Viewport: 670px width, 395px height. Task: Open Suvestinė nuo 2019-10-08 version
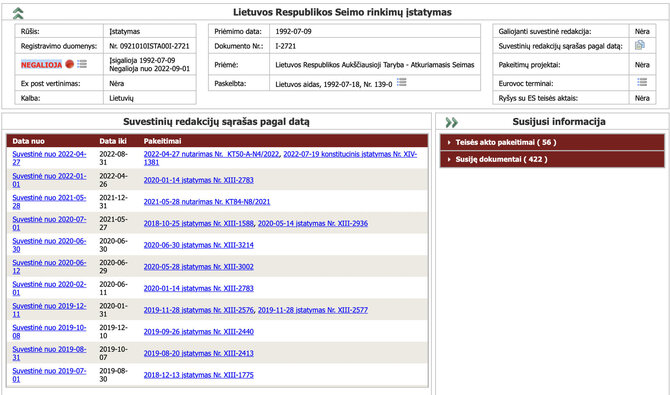(49, 332)
